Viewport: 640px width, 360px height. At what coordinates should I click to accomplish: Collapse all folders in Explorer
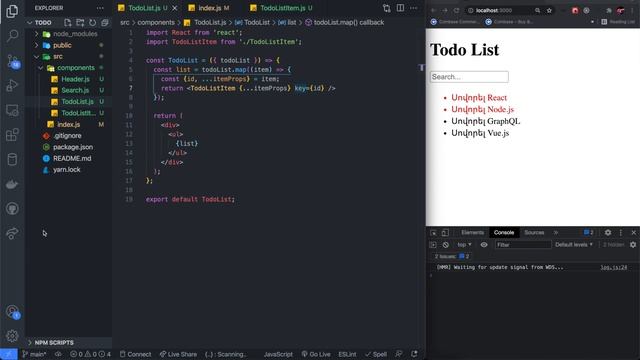point(105,22)
